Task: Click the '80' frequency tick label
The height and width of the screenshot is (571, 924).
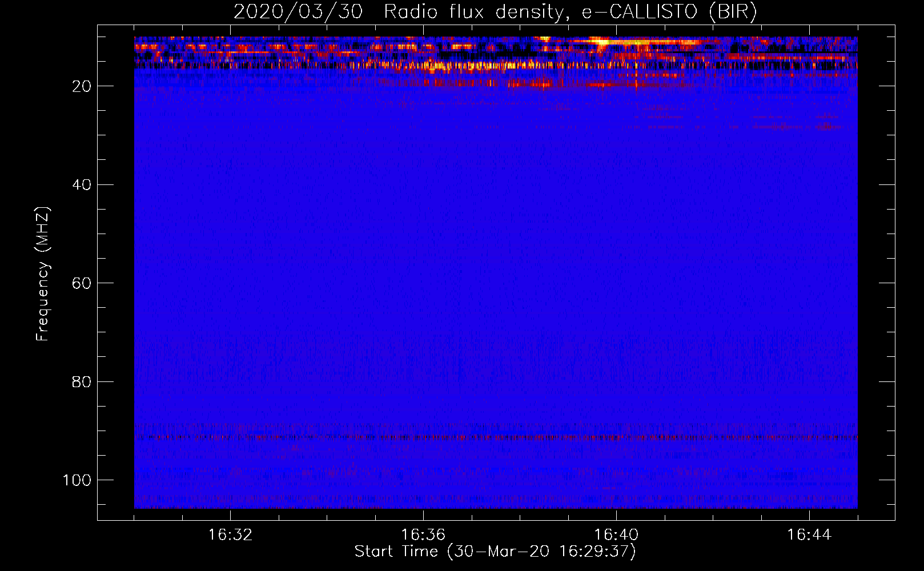Action: 82,381
